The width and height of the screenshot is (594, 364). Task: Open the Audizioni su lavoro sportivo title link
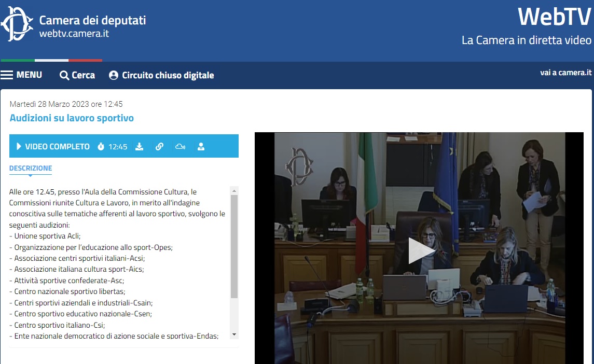[72, 118]
